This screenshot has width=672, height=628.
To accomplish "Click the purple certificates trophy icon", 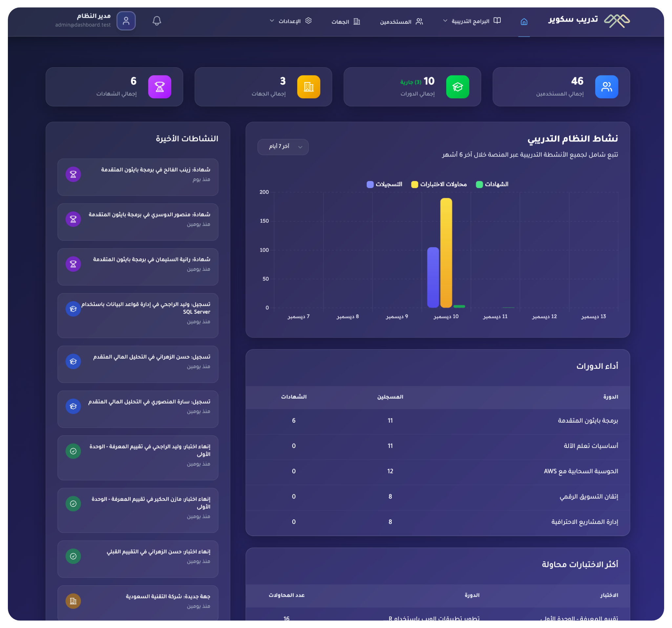I will 159,87.
